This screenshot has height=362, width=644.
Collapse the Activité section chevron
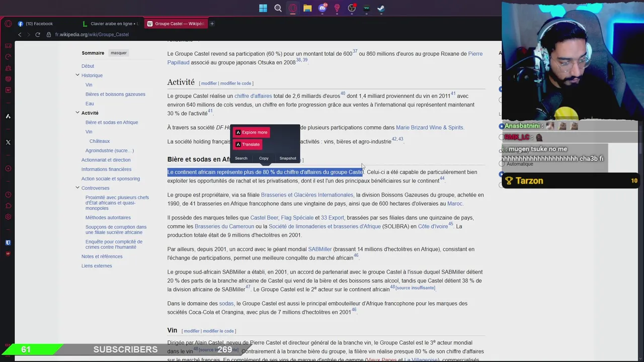(x=77, y=113)
